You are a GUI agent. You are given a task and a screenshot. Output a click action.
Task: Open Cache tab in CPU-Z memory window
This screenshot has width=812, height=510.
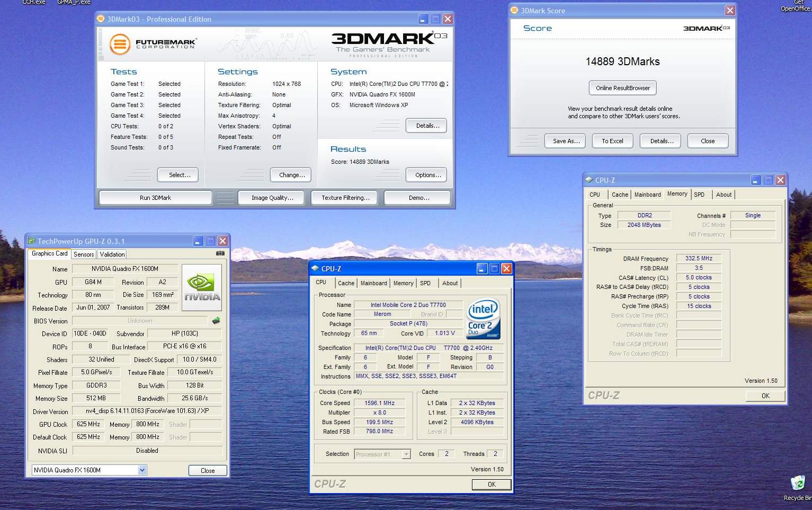tap(620, 195)
